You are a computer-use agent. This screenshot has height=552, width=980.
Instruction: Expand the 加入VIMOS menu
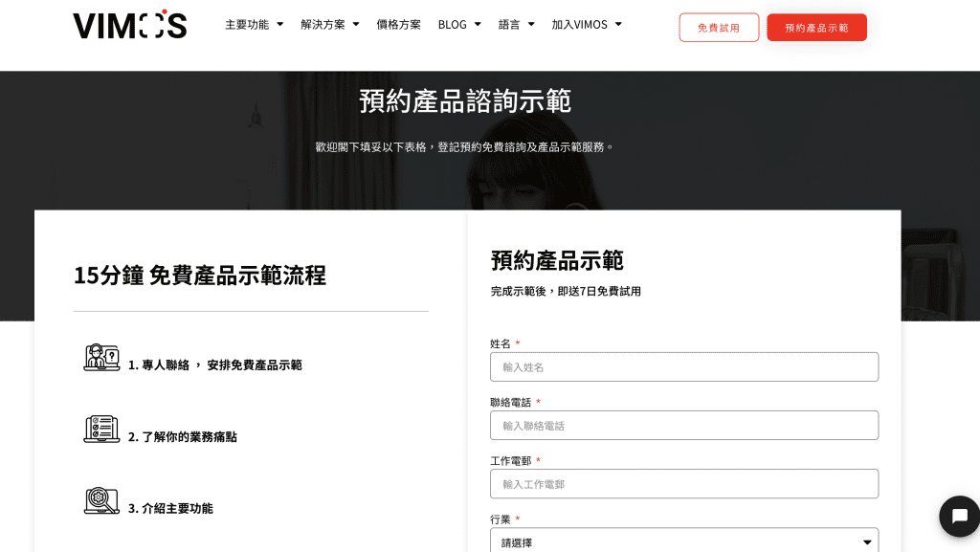coord(587,24)
